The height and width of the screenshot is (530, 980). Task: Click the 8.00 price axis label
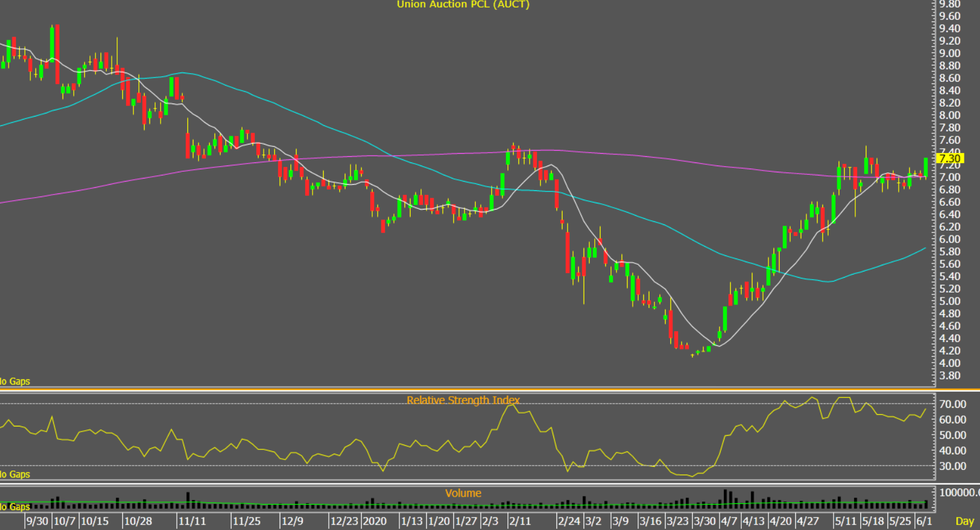tap(950, 115)
